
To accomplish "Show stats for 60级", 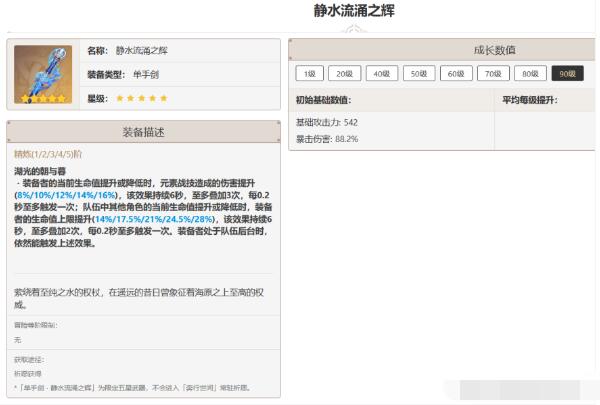I will 456,73.
